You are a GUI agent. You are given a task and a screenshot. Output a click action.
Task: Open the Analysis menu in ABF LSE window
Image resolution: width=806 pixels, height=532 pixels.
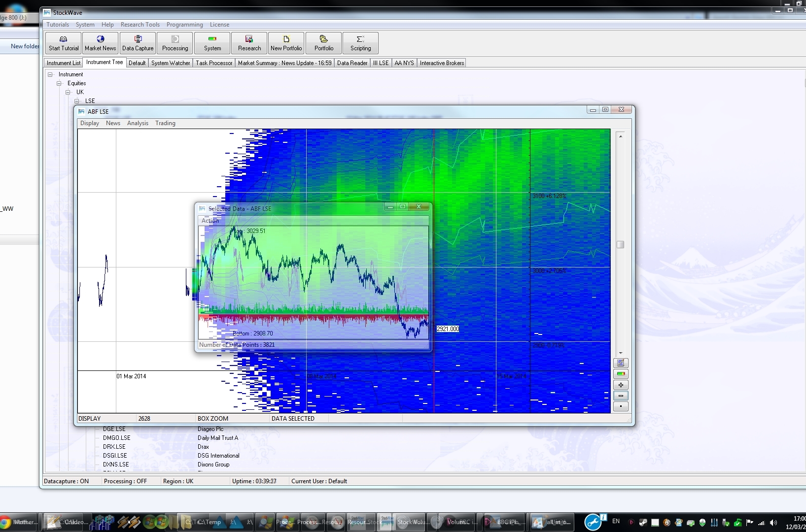click(x=138, y=123)
